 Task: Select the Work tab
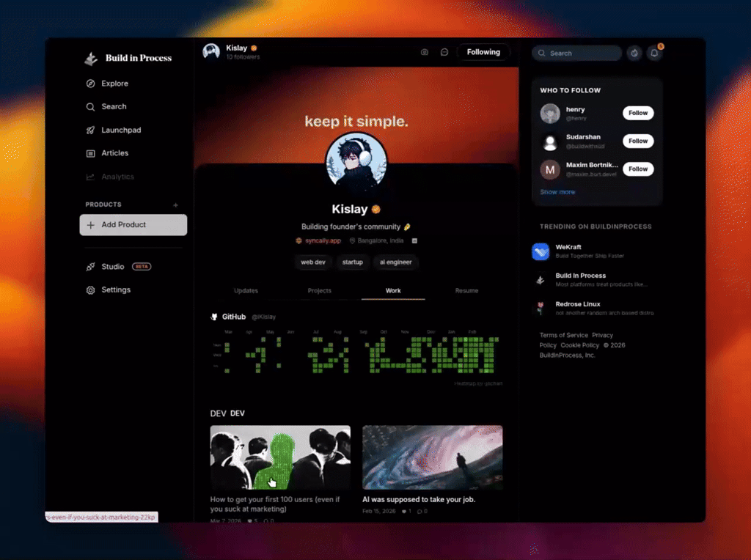[x=393, y=290]
